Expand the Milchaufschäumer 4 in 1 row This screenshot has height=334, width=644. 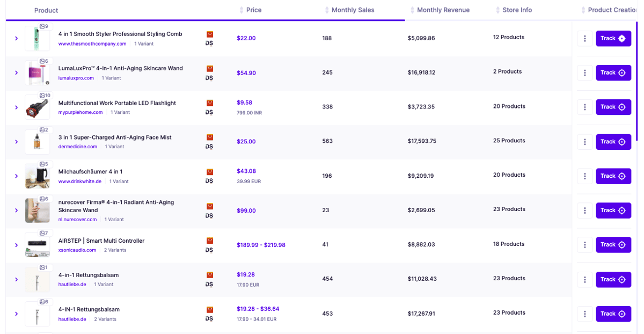pos(16,176)
